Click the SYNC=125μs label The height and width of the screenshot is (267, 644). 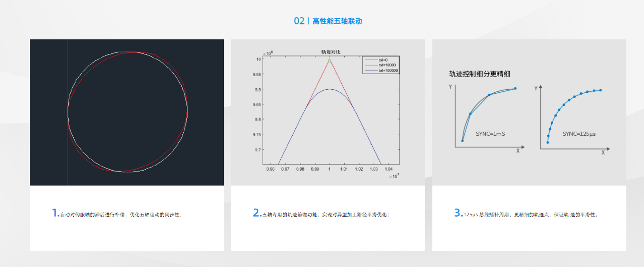tap(579, 134)
